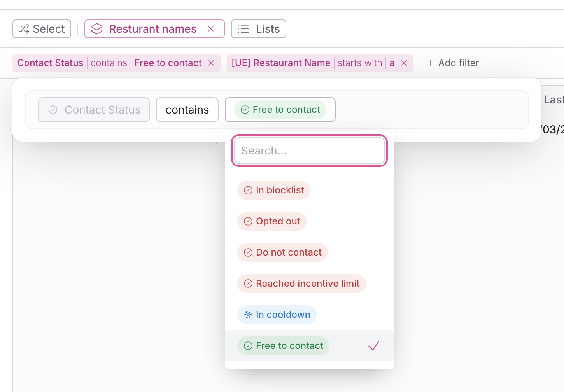
Task: Choose the Opted out status
Action: tap(272, 221)
